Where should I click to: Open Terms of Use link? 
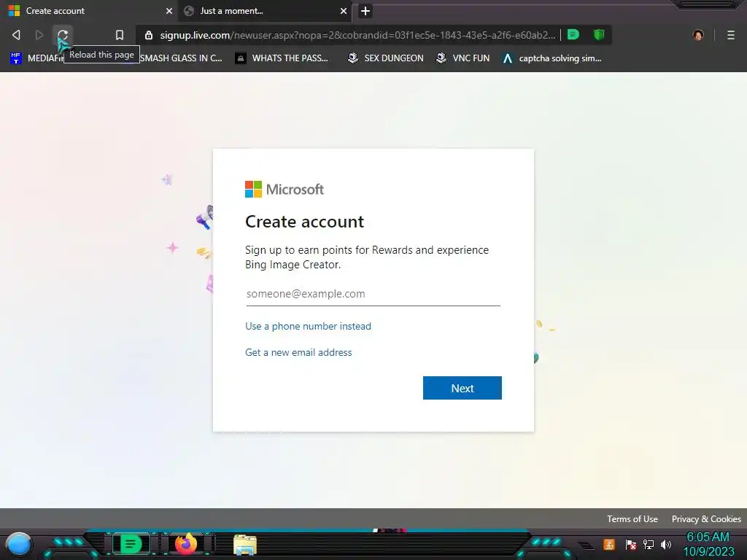coord(632,519)
